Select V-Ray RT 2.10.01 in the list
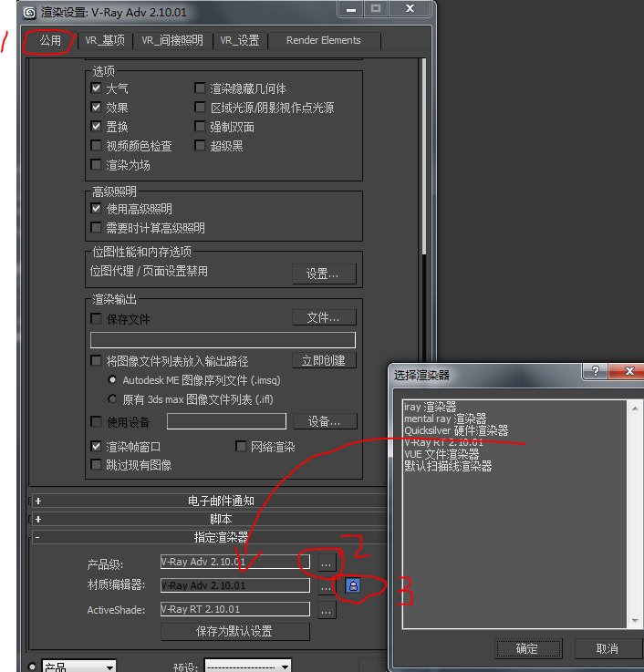The height and width of the screenshot is (672, 644). click(443, 442)
